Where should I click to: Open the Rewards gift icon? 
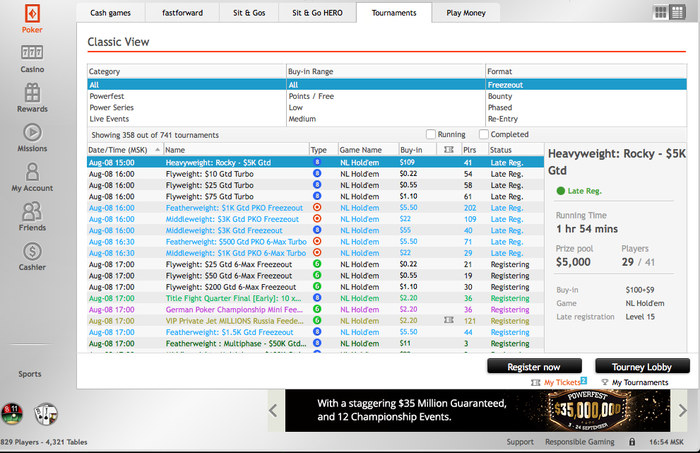(x=32, y=92)
